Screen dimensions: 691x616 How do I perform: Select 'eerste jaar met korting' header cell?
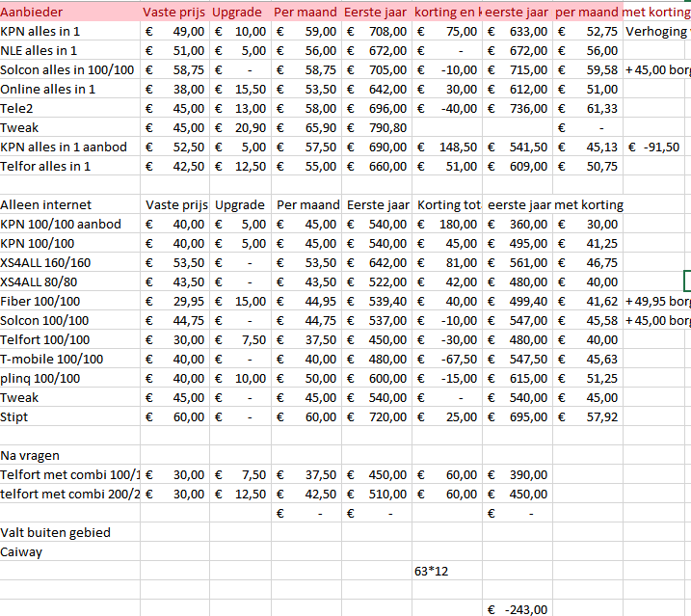[555, 204]
